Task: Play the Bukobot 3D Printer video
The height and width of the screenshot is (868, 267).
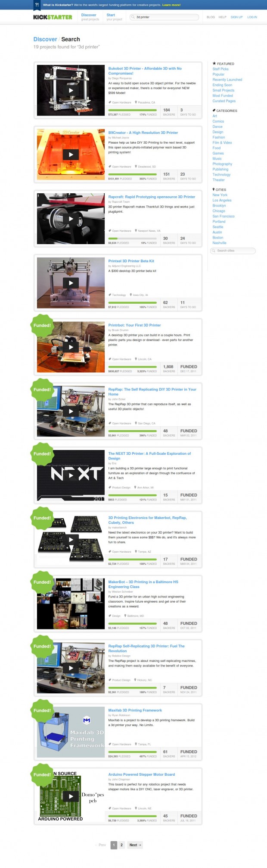Action: tap(71, 91)
